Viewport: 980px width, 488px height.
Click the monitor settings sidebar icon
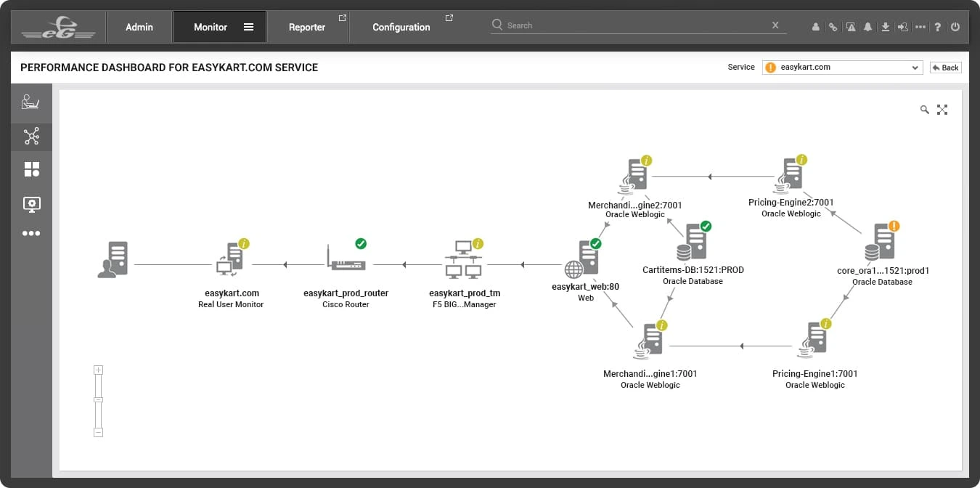[31, 204]
